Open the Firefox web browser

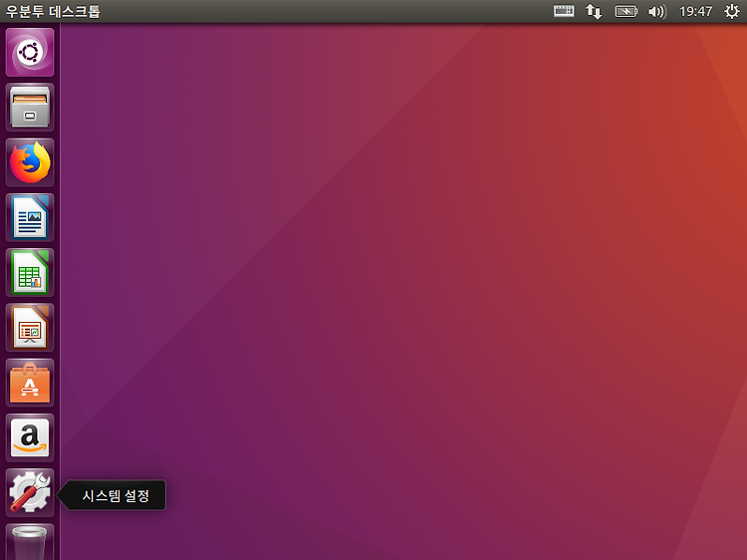[30, 162]
